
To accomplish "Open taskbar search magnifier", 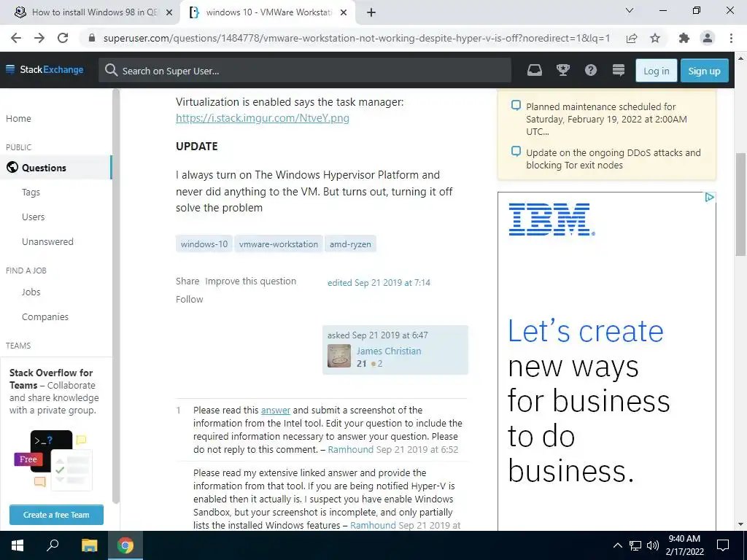I will (x=53, y=545).
